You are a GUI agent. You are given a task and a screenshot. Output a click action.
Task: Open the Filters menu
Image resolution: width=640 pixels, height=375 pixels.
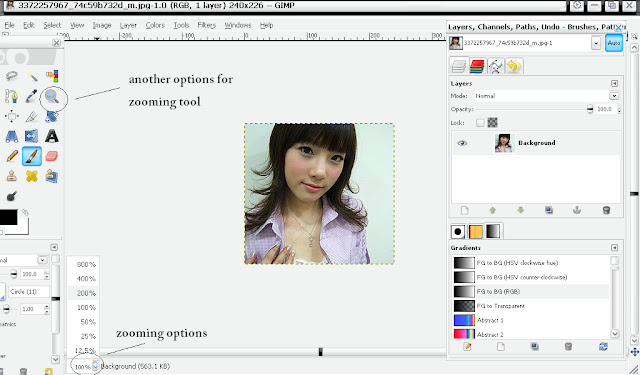tap(207, 25)
